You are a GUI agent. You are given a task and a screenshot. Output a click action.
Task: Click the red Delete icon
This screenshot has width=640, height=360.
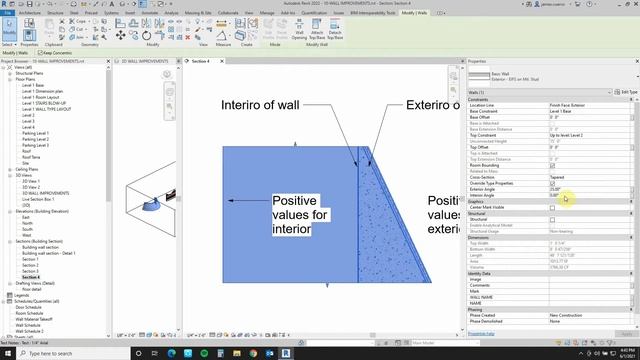(x=187, y=37)
